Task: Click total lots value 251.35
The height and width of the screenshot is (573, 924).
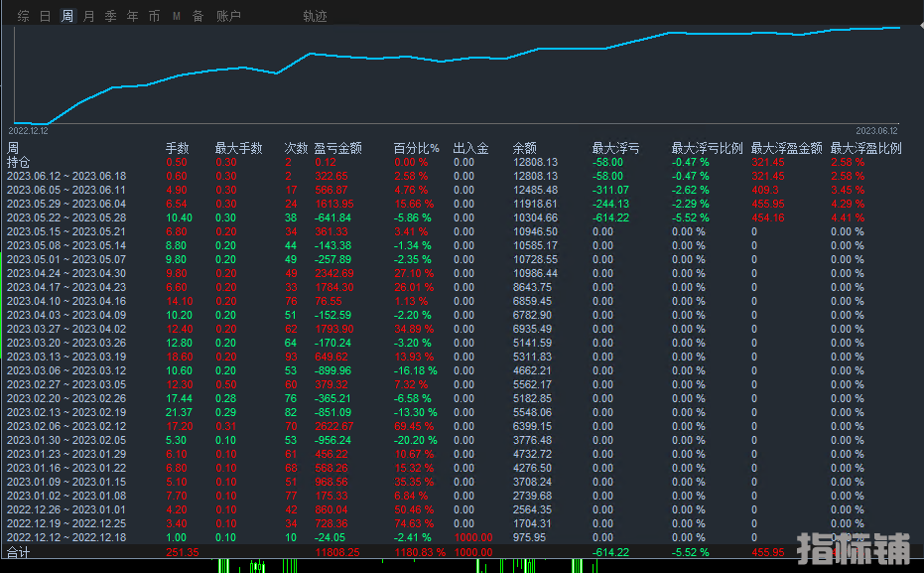Action: pyautogui.click(x=182, y=552)
